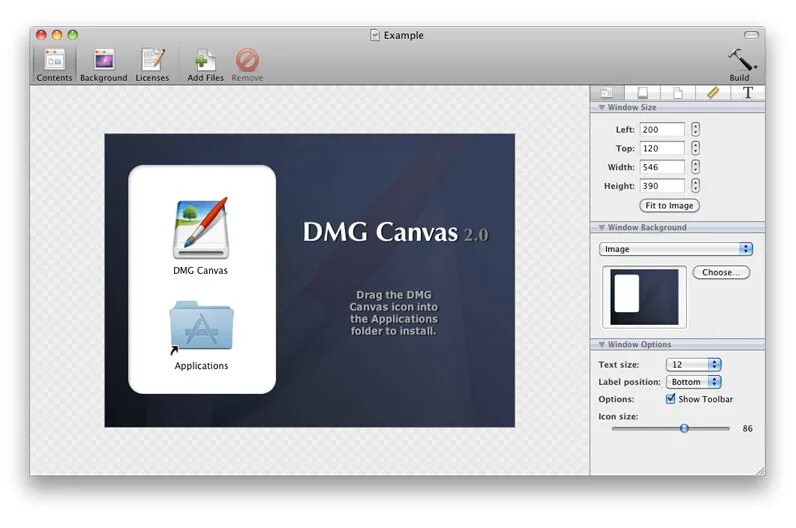
Task: Switch to the Background toolbar view
Action: click(x=104, y=64)
